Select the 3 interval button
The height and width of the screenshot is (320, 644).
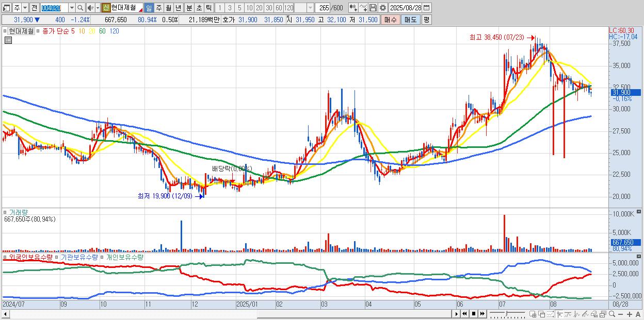coord(230,8)
